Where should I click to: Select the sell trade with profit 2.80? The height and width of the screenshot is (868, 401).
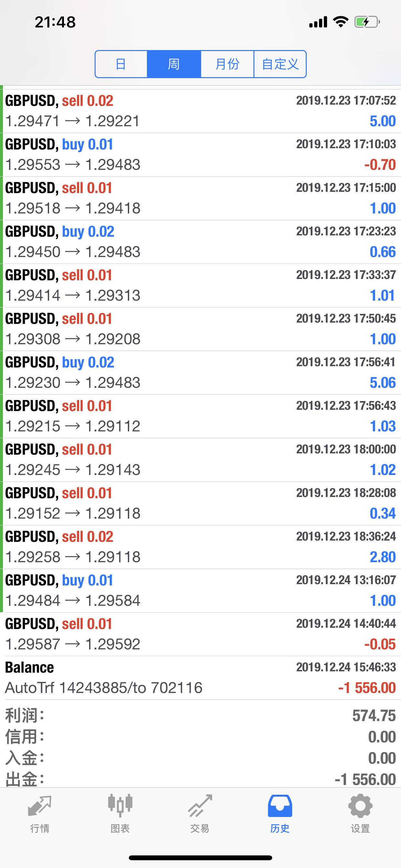pos(200,547)
